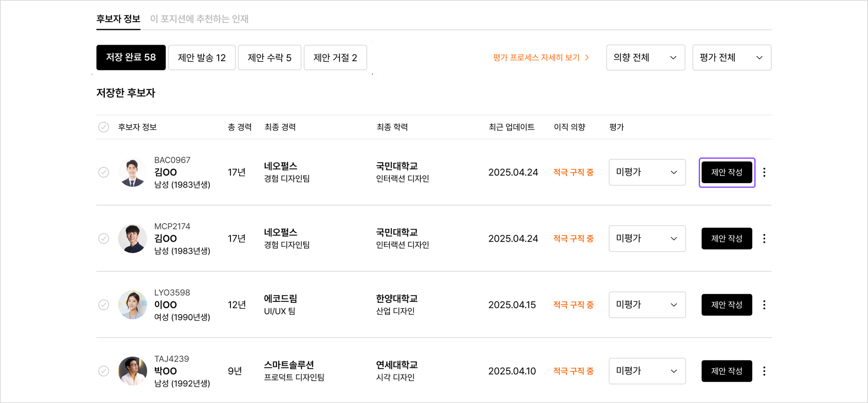Toggle the select-all candidates checkbox in header

(104, 127)
